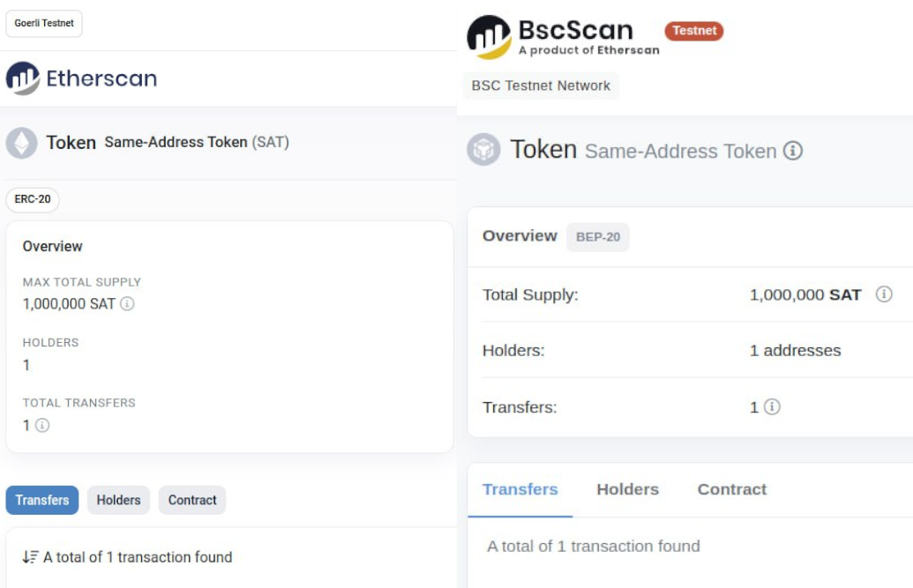Select the Etherscan Transfers tab
Viewport: 913px width, 588px height.
[x=42, y=500]
